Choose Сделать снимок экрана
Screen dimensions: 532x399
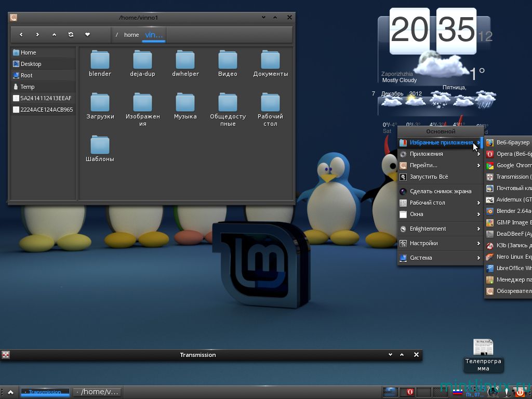tap(441, 191)
